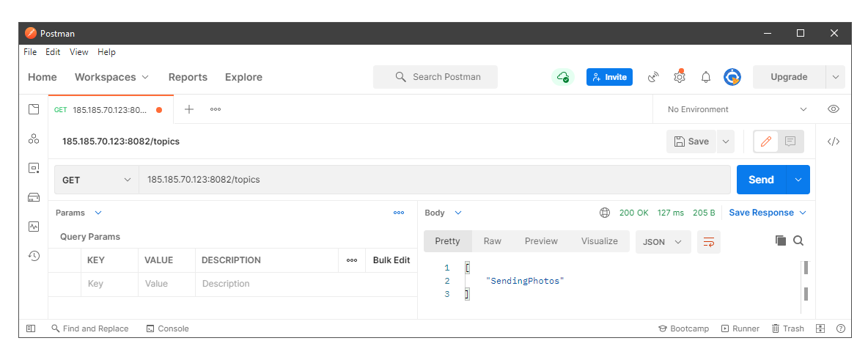Open the APIs sidebar icon

tap(33, 139)
